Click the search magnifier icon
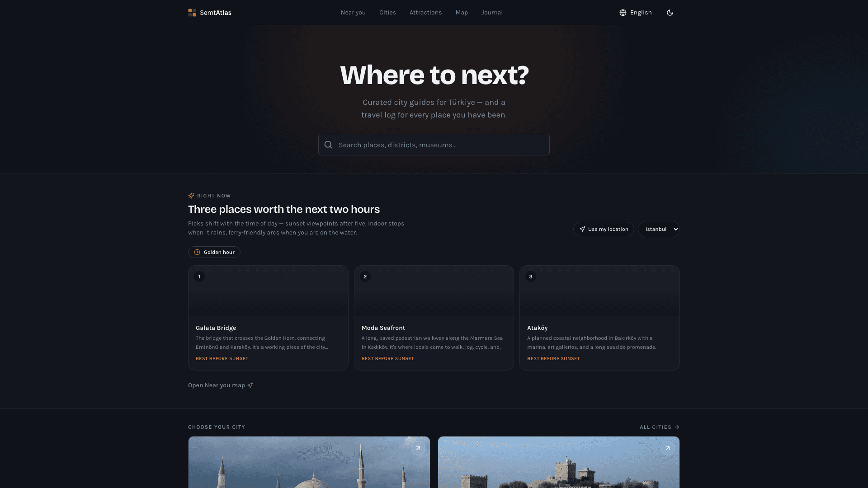Image resolution: width=868 pixels, height=488 pixels. click(328, 145)
